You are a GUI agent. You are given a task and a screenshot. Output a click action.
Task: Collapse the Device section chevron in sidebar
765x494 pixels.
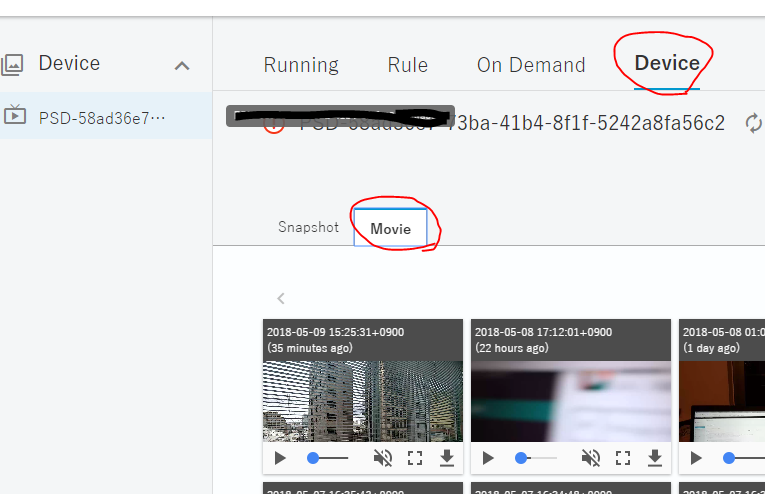tap(182, 66)
